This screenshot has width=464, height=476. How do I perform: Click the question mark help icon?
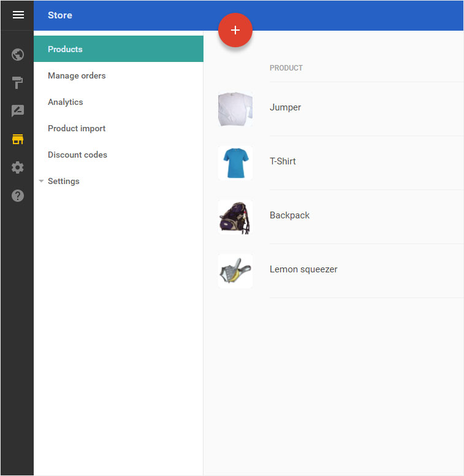[18, 196]
